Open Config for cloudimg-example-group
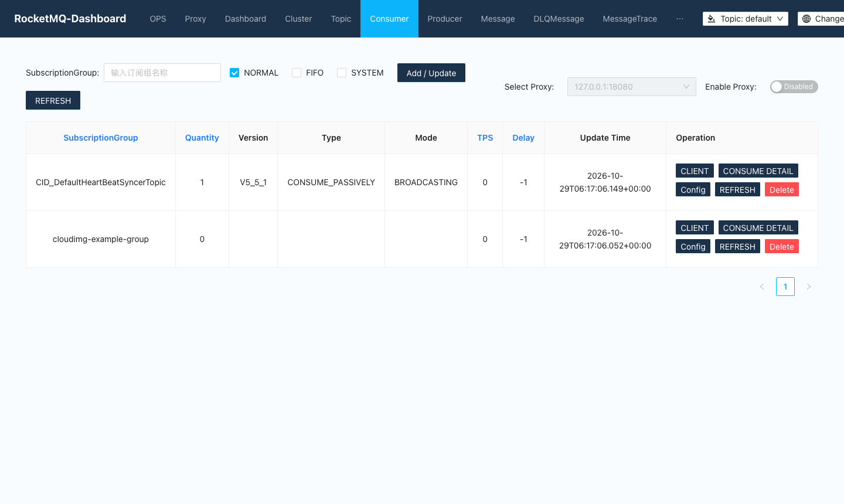Viewport: 844px width, 504px height. [x=693, y=246]
